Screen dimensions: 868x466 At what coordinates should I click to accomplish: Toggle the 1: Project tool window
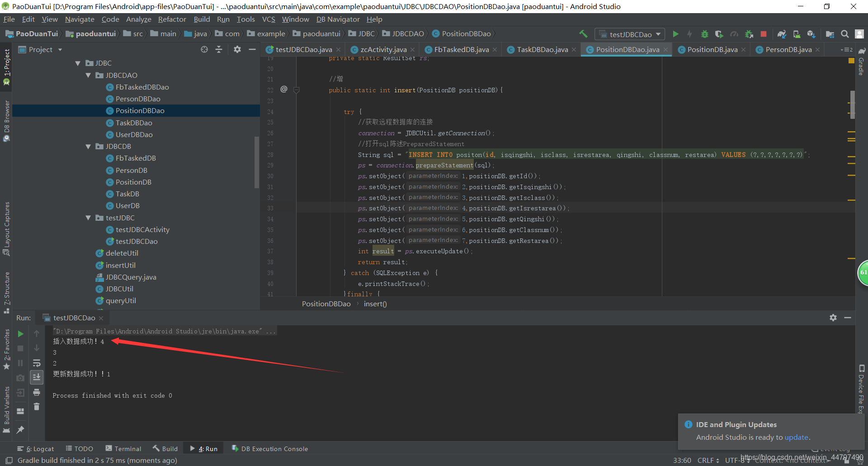[x=6, y=67]
